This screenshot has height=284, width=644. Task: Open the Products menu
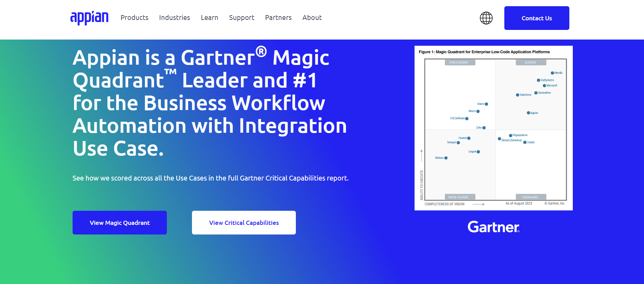pyautogui.click(x=135, y=18)
